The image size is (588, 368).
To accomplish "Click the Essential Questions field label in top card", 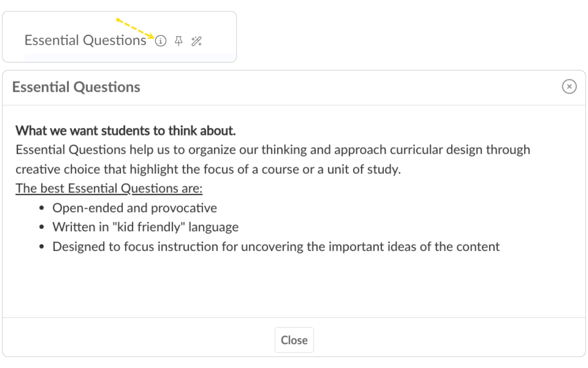I will pos(85,40).
